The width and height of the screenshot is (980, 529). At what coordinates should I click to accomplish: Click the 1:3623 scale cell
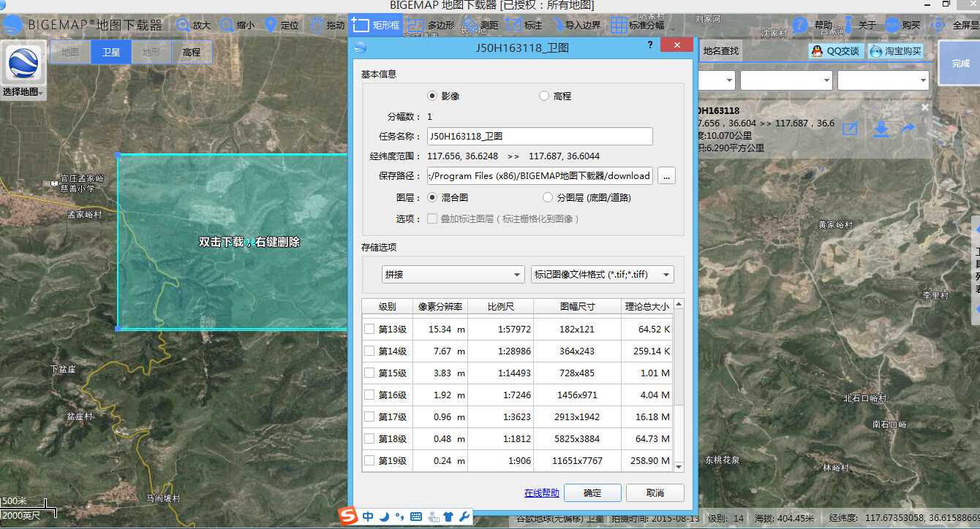(x=500, y=416)
